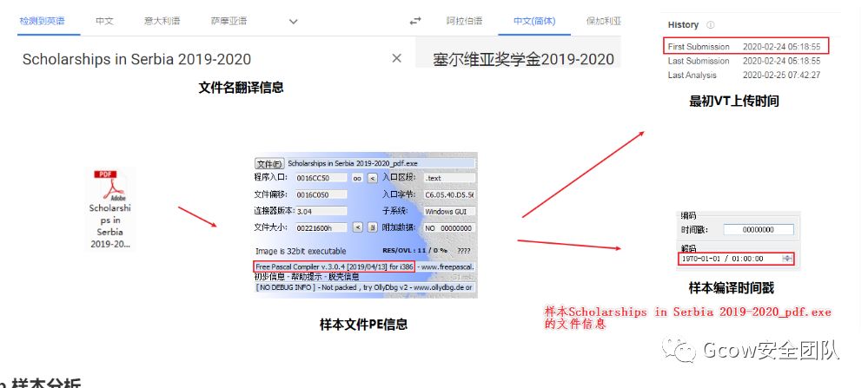Swap source and target languages

point(415,21)
